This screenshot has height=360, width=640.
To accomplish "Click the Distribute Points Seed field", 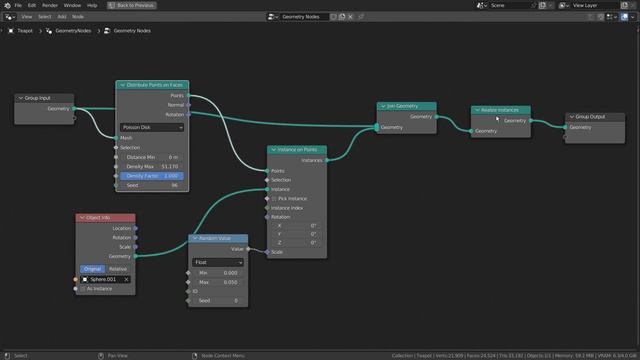I will coord(151,185).
